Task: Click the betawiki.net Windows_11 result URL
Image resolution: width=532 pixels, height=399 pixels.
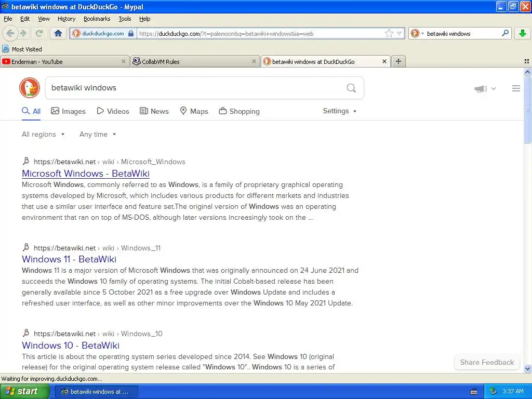Action: 97,248
